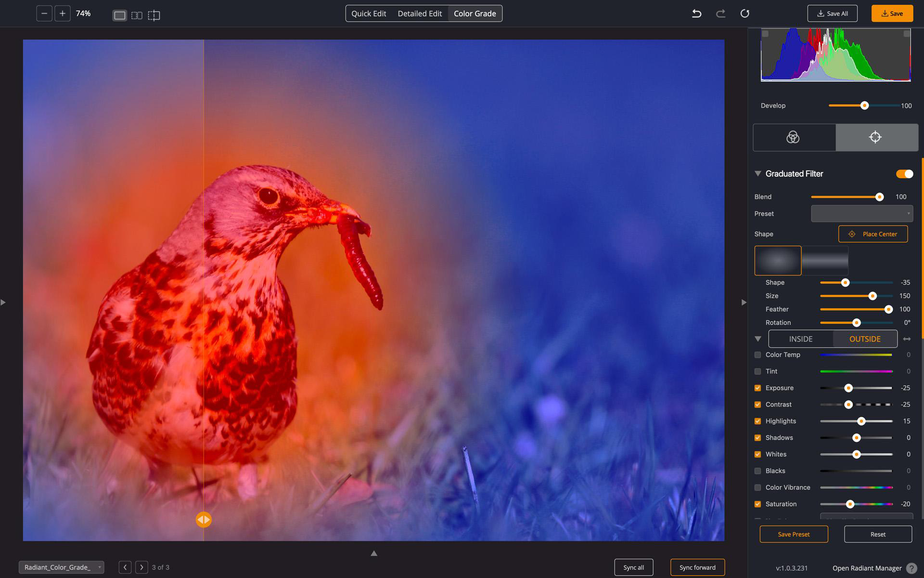The image size is (924, 578).
Task: Uncheck the Saturation adjustment
Action: (757, 504)
